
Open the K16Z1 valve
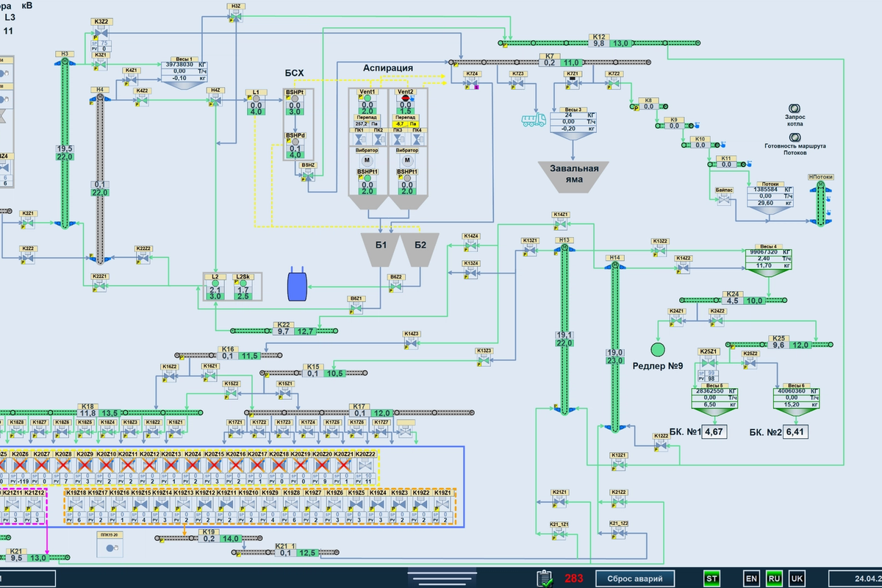point(210,376)
